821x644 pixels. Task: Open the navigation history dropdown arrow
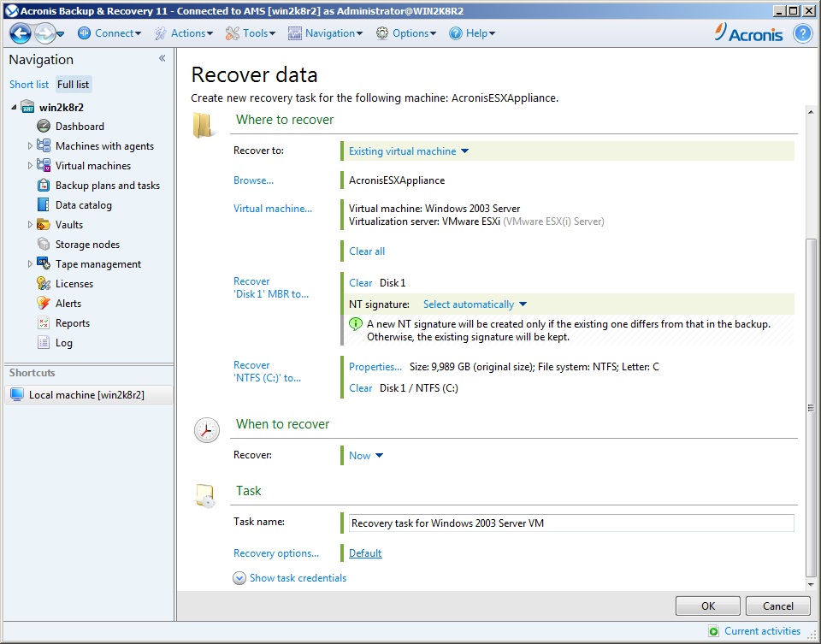60,34
